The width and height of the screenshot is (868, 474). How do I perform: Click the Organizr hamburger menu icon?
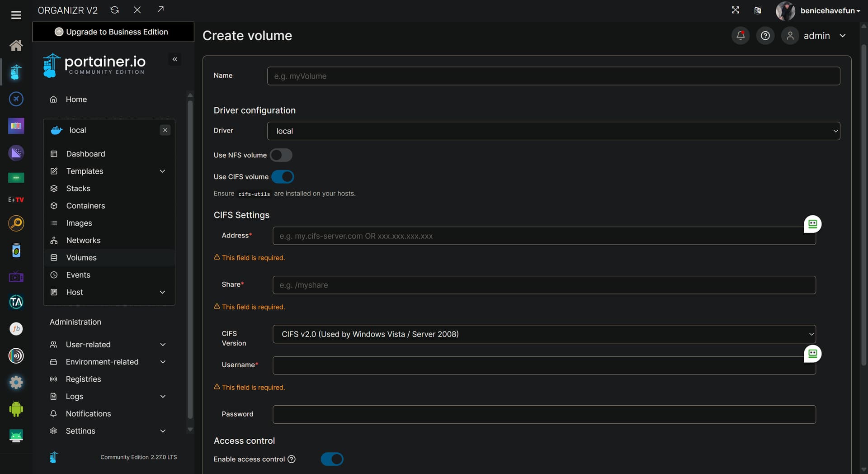[x=16, y=15]
